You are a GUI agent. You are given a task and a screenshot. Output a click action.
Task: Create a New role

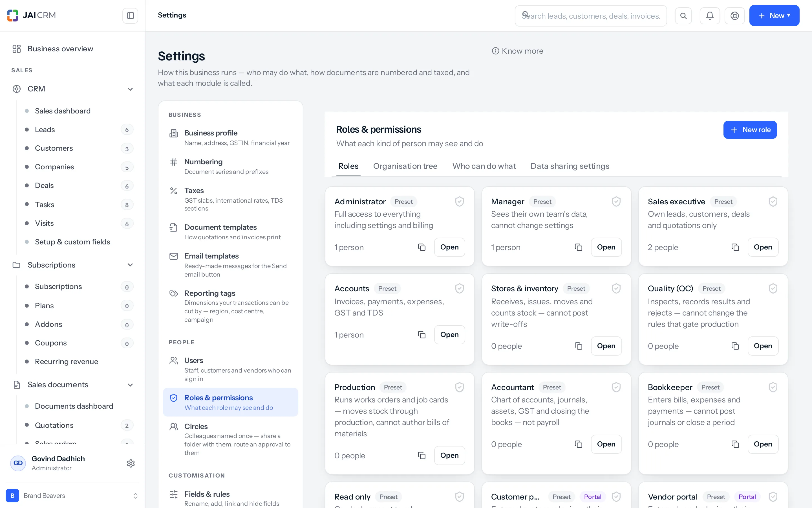750,130
